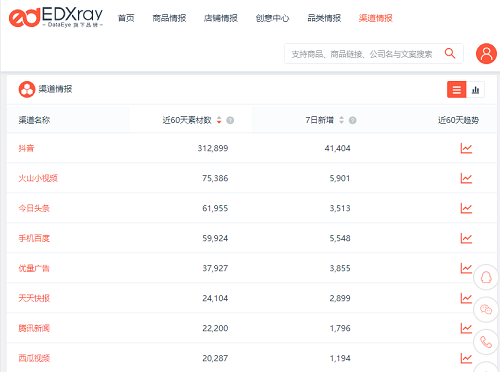Open the 优量广告 channel link

(x=34, y=268)
